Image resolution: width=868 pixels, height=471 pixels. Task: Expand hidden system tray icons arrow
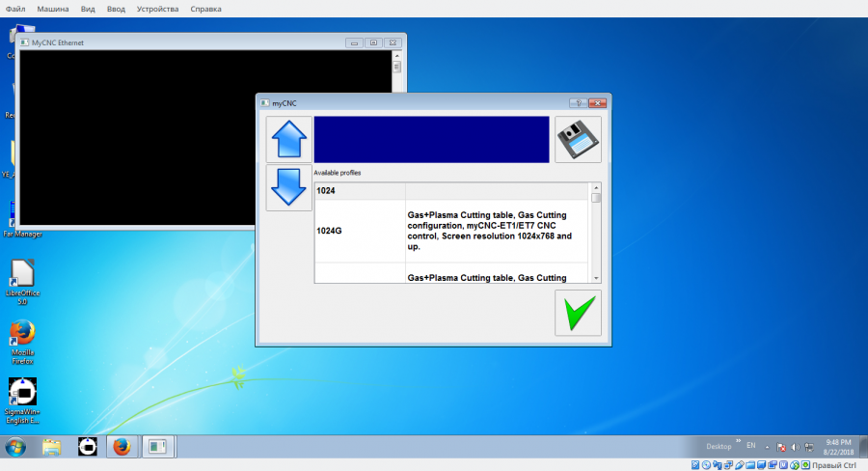click(x=767, y=447)
